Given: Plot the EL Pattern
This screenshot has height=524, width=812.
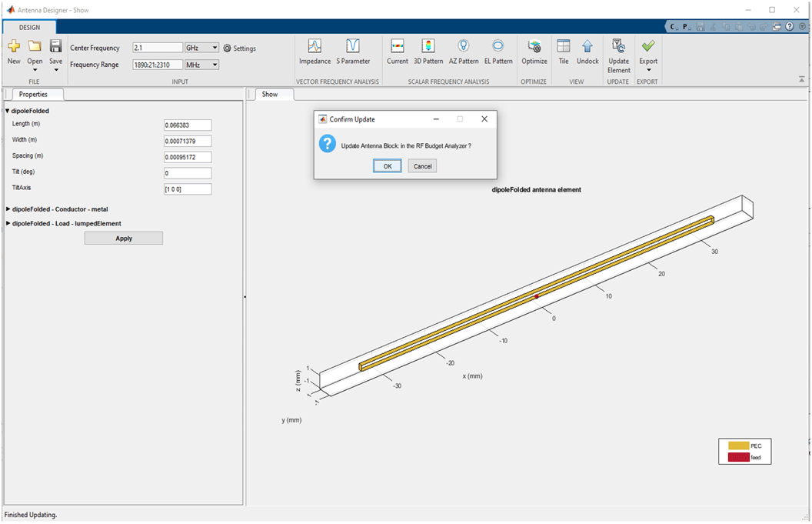Looking at the screenshot, I should click(498, 52).
